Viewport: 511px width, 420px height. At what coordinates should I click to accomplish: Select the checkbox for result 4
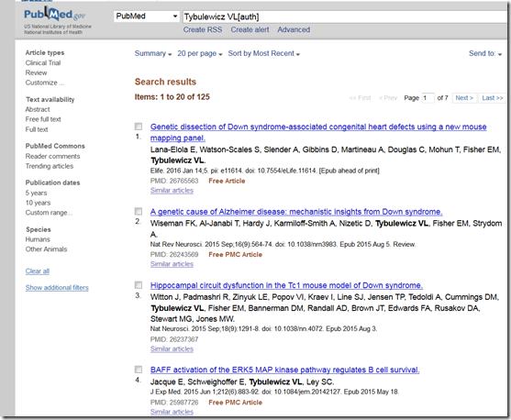[x=139, y=370]
